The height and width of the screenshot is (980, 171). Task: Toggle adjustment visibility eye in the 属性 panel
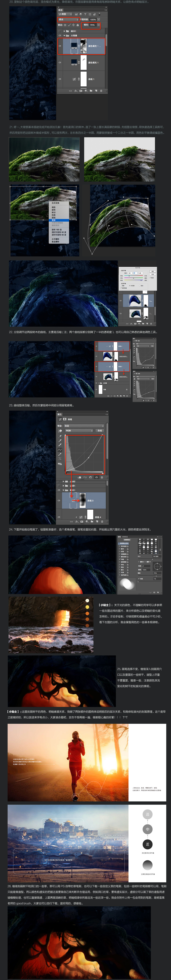click(97, 477)
